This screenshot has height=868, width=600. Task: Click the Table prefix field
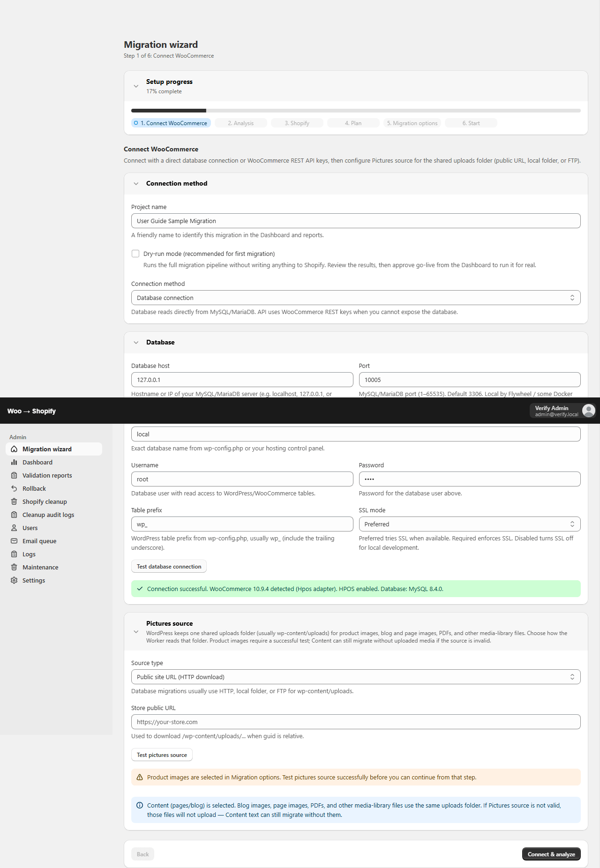pos(242,524)
